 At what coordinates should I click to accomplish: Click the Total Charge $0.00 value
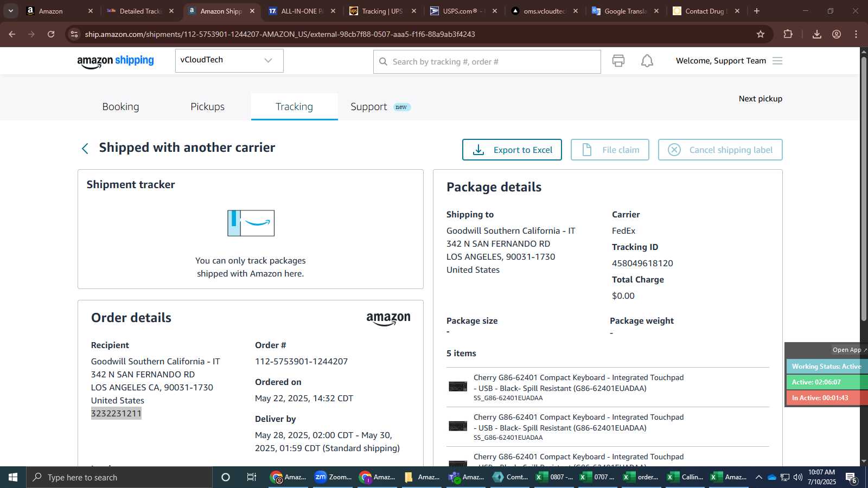click(623, 296)
